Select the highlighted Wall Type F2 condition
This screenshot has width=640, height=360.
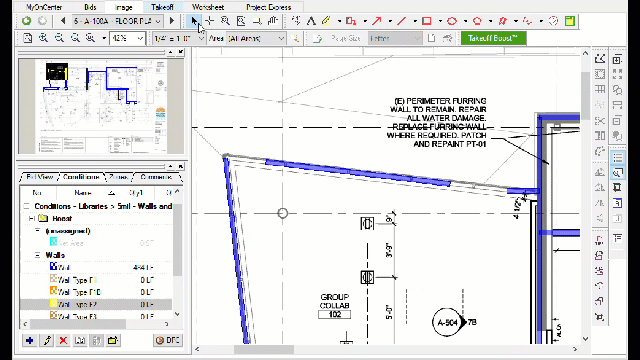pyautogui.click(x=96, y=304)
